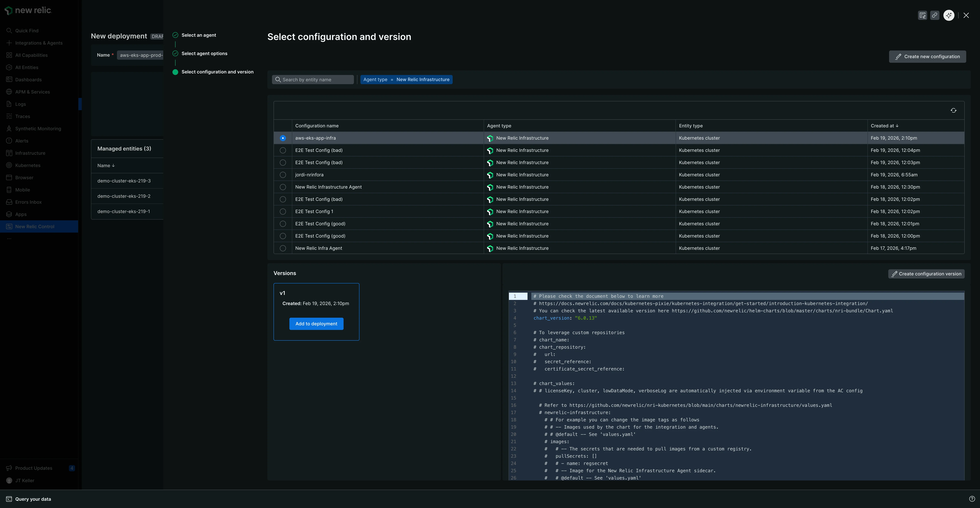Click Add to deployment for version v1

point(316,324)
